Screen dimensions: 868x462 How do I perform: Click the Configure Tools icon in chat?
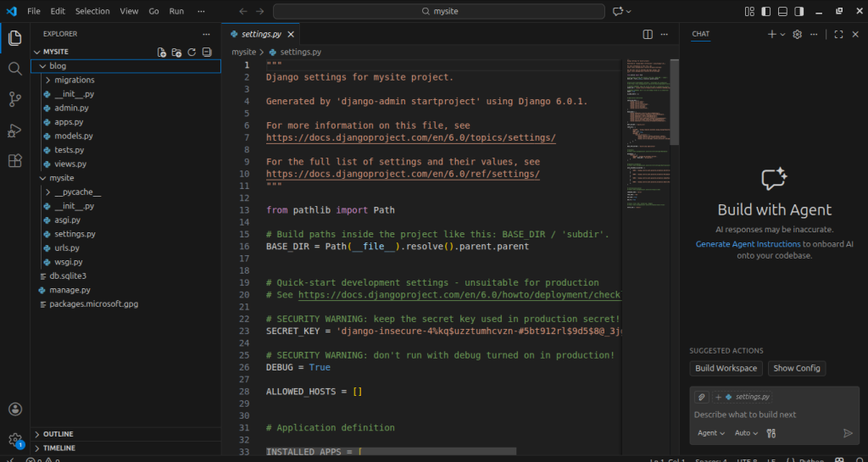pyautogui.click(x=771, y=433)
